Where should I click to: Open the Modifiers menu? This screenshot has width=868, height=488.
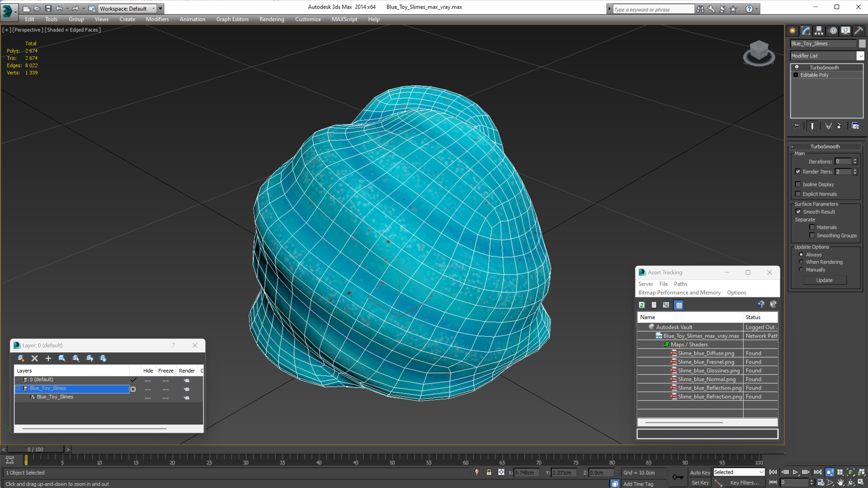157,19
